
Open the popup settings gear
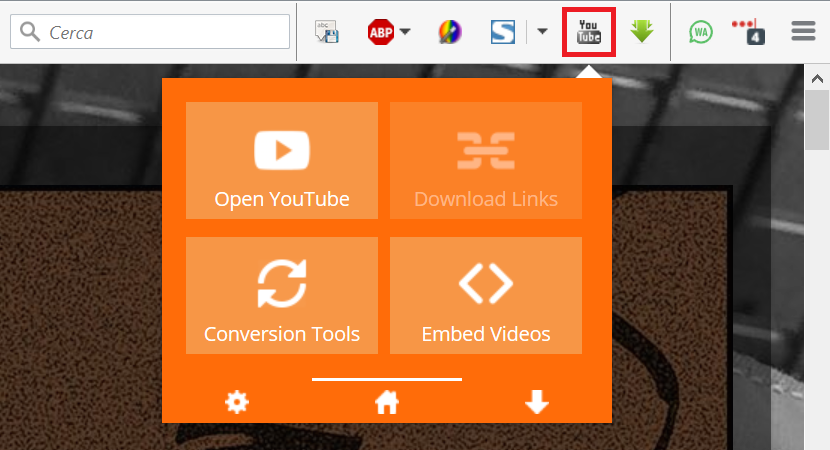(237, 402)
